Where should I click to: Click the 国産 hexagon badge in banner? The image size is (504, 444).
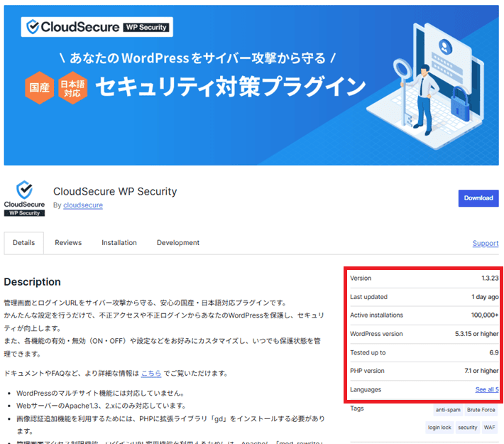point(40,87)
